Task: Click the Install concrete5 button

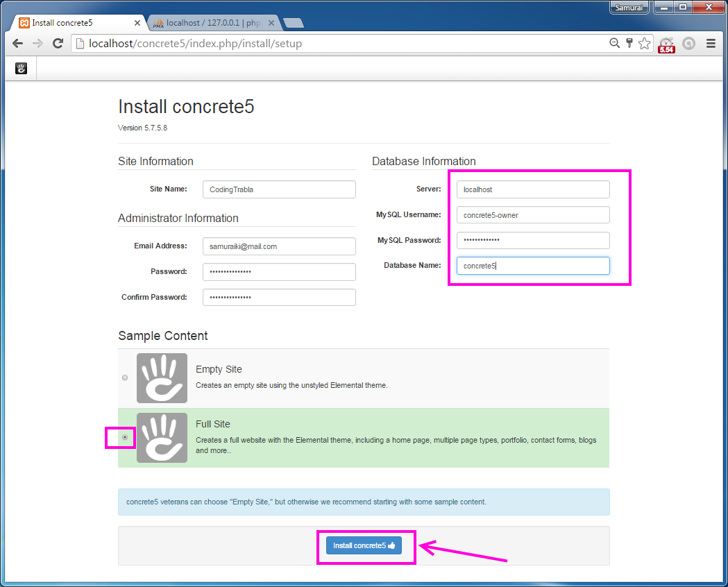Action: (364, 545)
